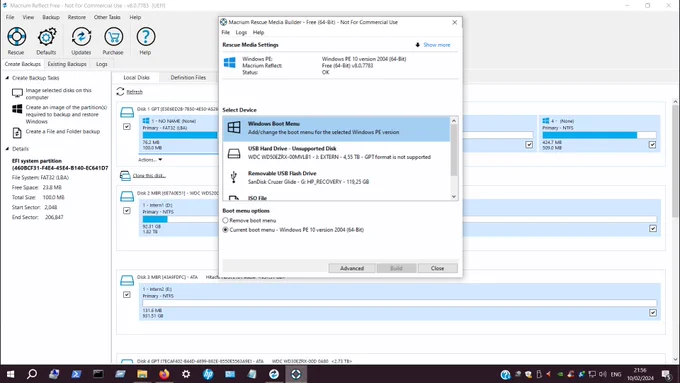This screenshot has height=383, width=680.
Task: Select ISO File device entry
Action: (336, 197)
